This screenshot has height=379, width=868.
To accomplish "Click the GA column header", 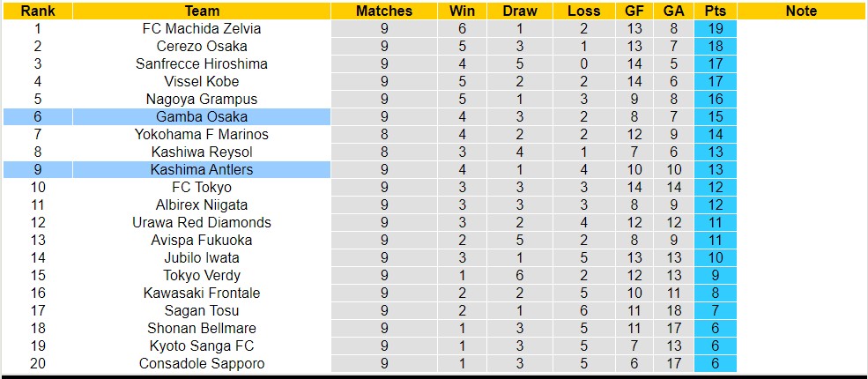I will point(674,11).
